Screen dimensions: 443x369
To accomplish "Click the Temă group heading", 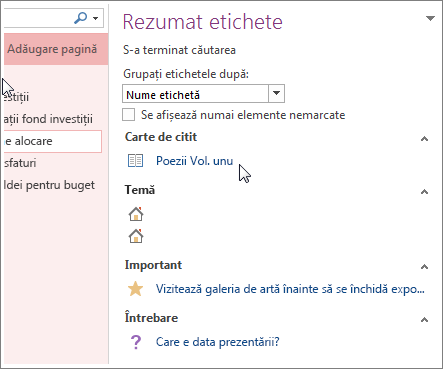I will pos(140,190).
